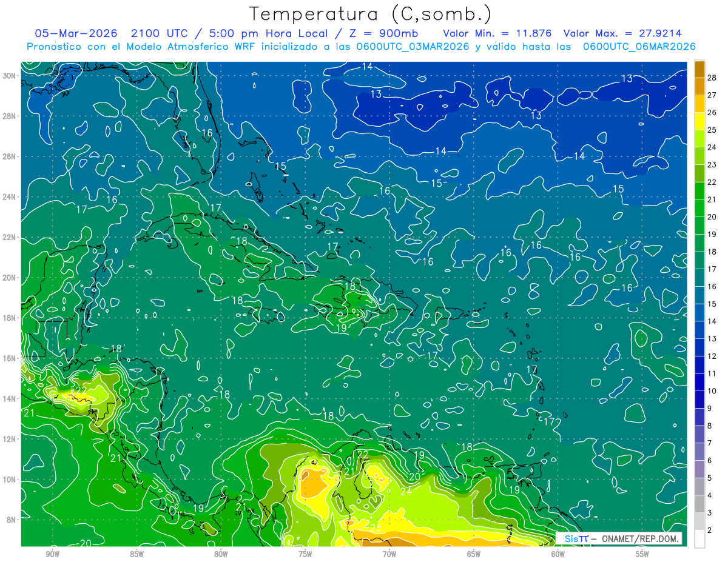The height and width of the screenshot is (562, 728).
Task: Click the '18N' latitude axis label
Action: coord(8,318)
